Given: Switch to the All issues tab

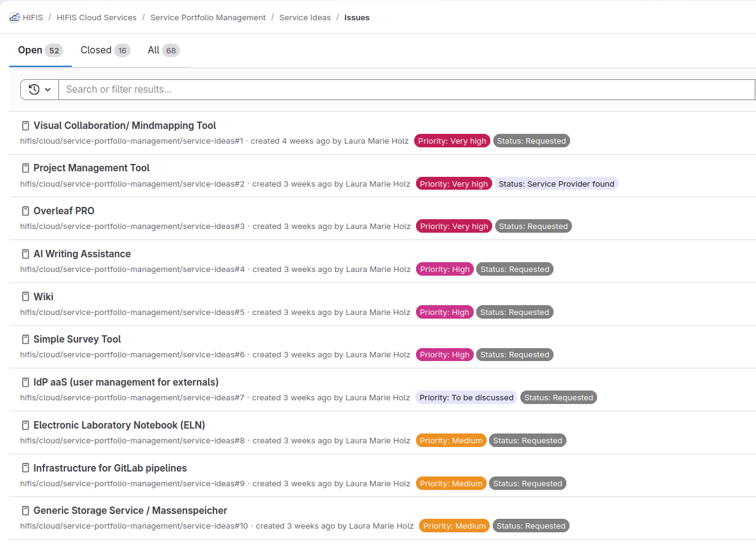Looking at the screenshot, I should tap(163, 50).
